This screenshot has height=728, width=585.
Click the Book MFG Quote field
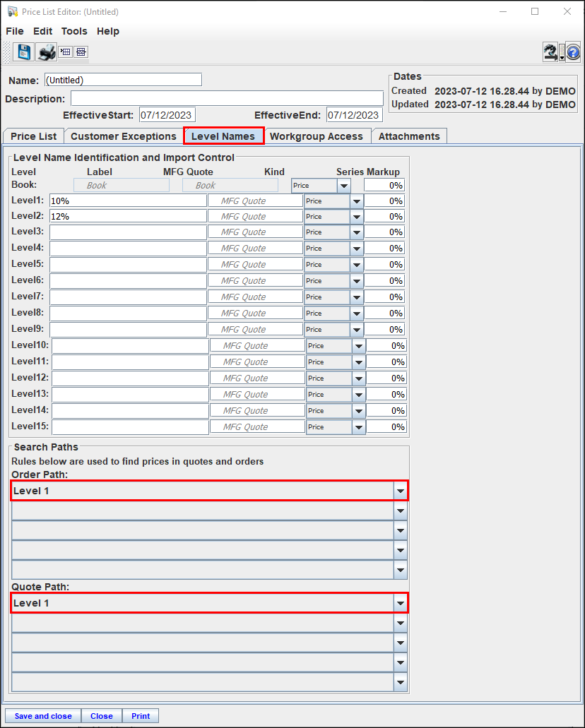click(x=230, y=185)
